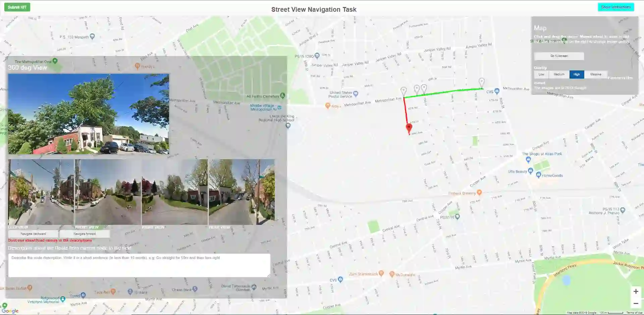Click the red destination pin on the map
This screenshot has width=644, height=315.
(x=409, y=129)
